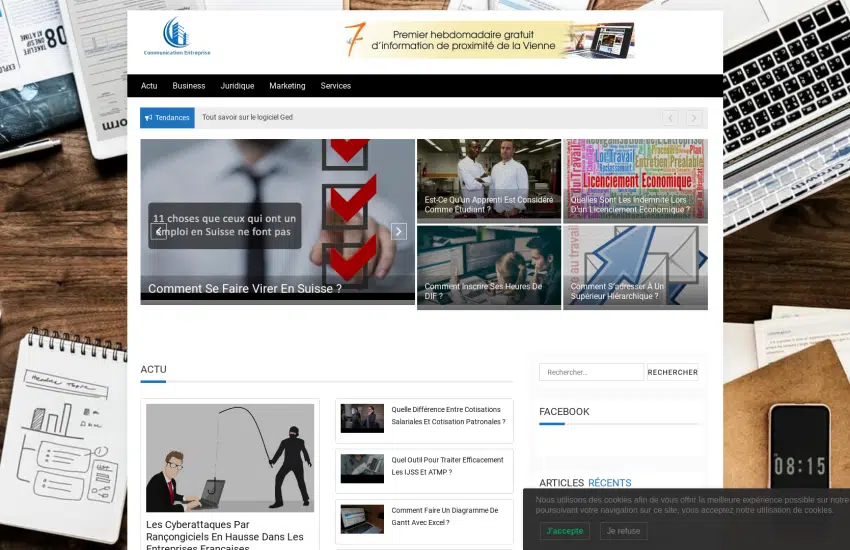Advance main slider to next slide

click(398, 231)
